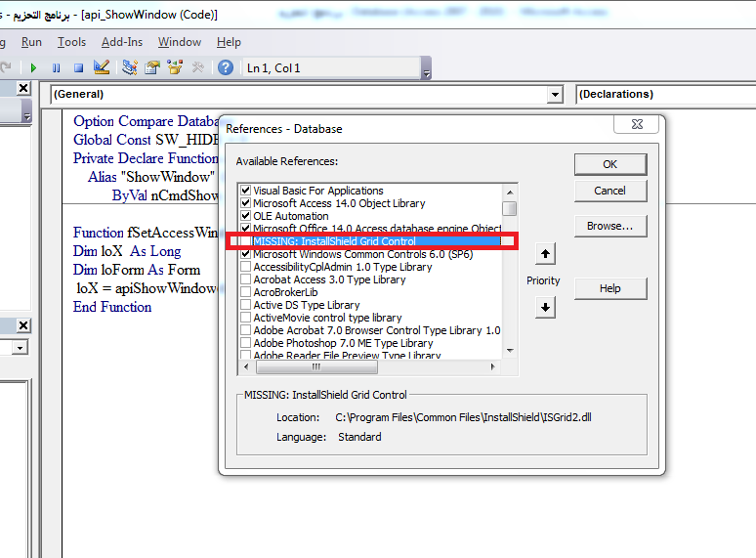Toggle Design Mode icon in toolbar
This screenshot has height=558, width=756.
(102, 67)
